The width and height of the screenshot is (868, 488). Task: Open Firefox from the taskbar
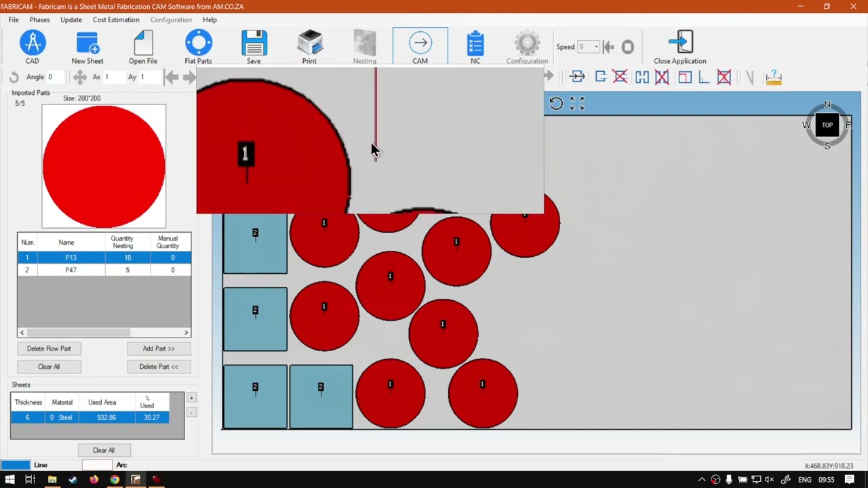pyautogui.click(x=94, y=480)
